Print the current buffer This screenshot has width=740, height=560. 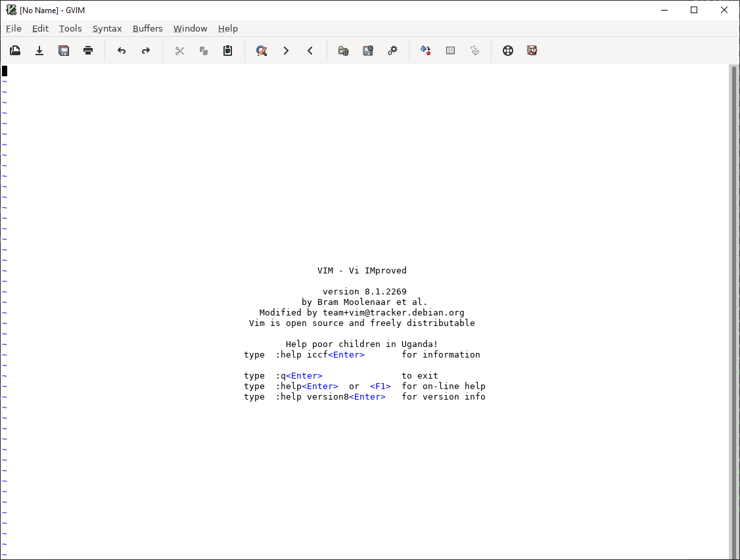point(88,51)
